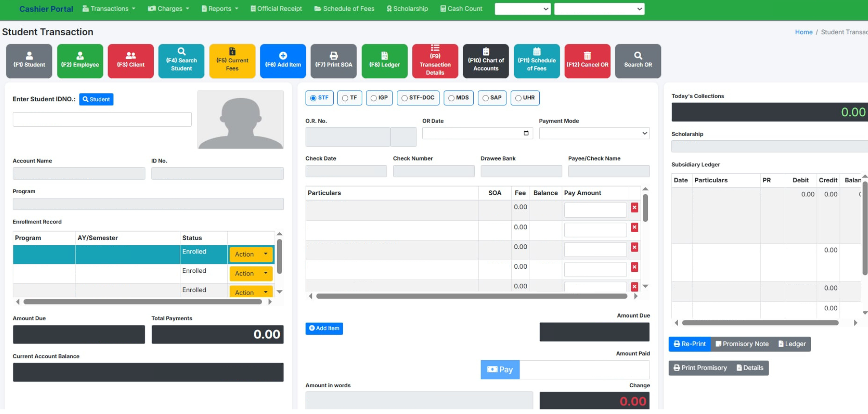The width and height of the screenshot is (868, 414).
Task: Click the enrollment record horizontal scrollbar
Action: [x=142, y=302]
